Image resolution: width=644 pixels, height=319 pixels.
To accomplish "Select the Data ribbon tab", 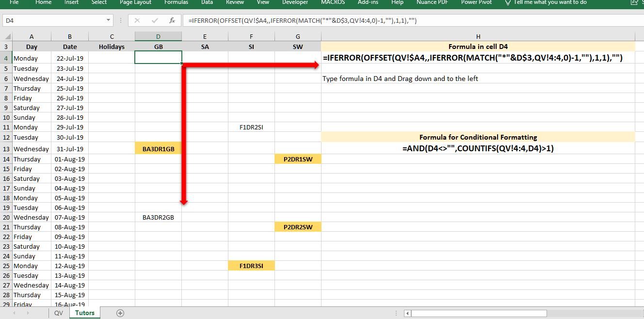I will [207, 2].
